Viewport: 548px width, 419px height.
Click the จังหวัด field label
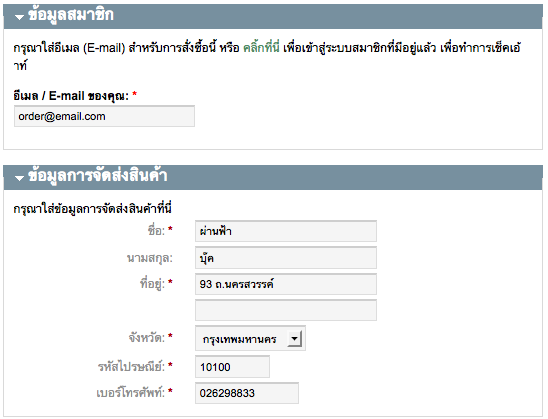[x=147, y=338]
